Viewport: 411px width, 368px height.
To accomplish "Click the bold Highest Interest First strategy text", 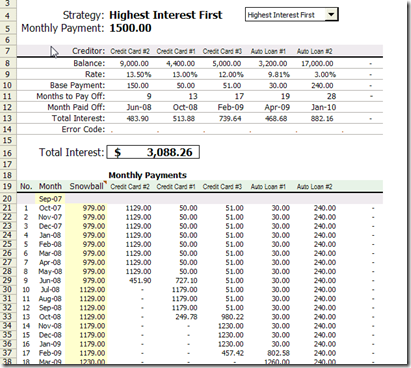I will [166, 15].
